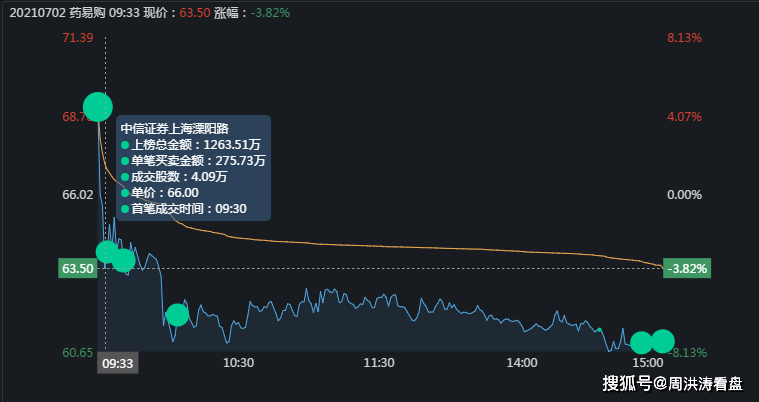Click the 0.00% right axis label

click(x=685, y=194)
